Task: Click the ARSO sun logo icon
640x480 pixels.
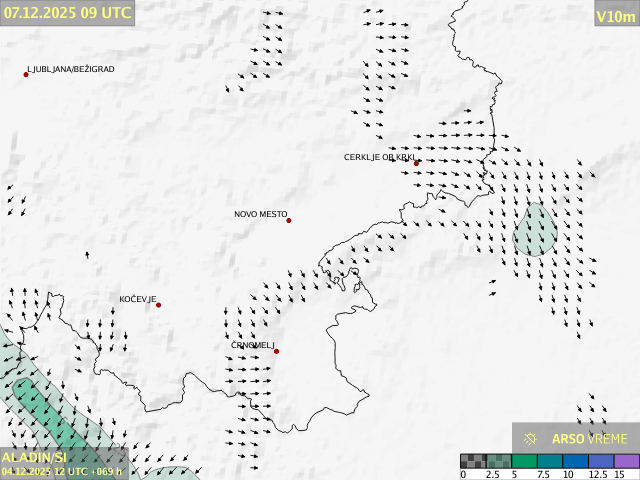Action: tap(531, 438)
